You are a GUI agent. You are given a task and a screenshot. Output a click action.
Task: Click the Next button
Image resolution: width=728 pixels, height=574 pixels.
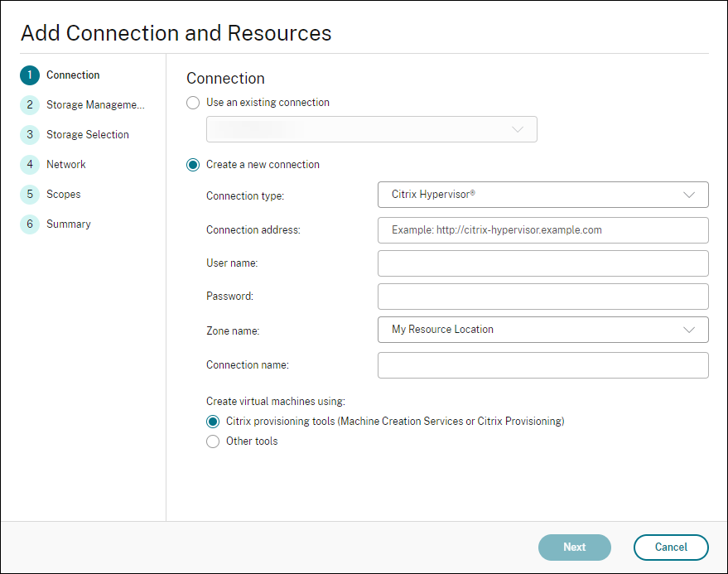click(574, 547)
